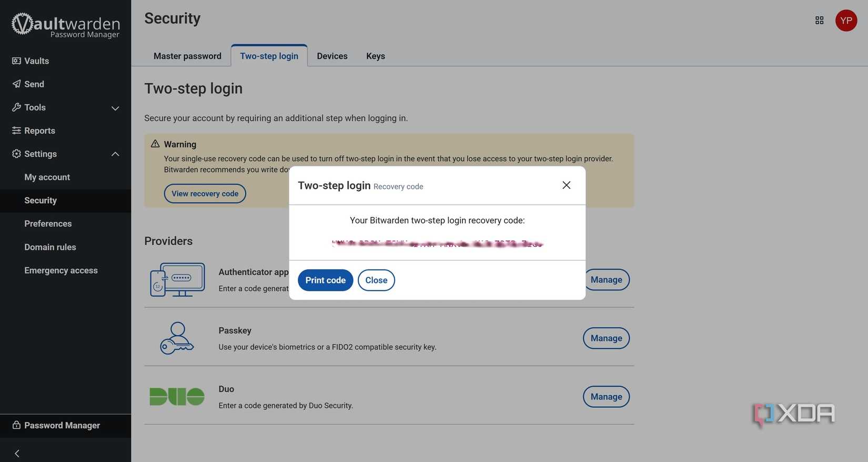Click the Passkey provider icon

177,338
